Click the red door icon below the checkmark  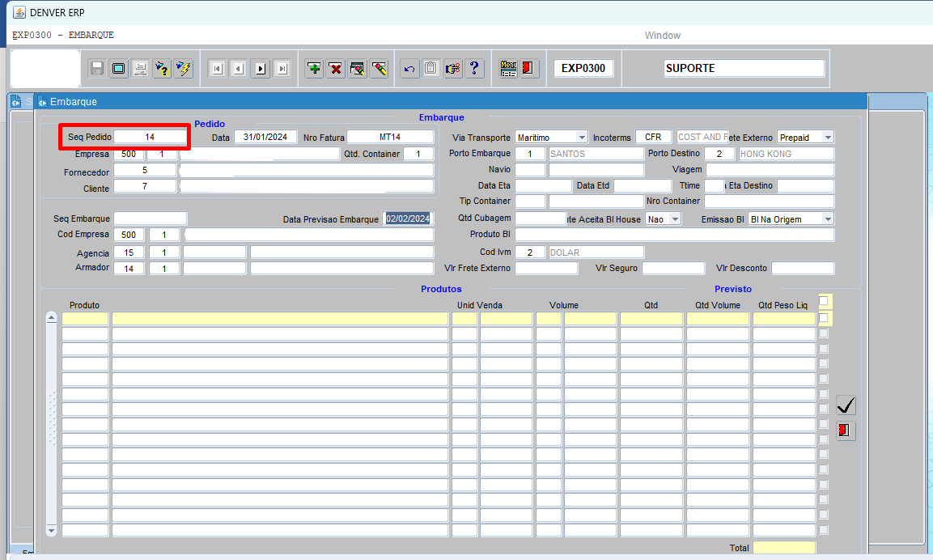[846, 431]
